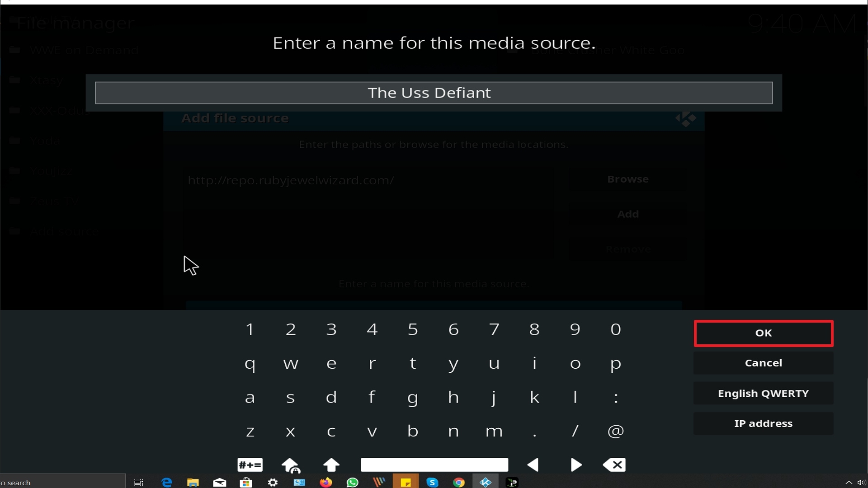868x488 pixels.
Task: Open File Explorer from taskbar
Action: coord(193,482)
